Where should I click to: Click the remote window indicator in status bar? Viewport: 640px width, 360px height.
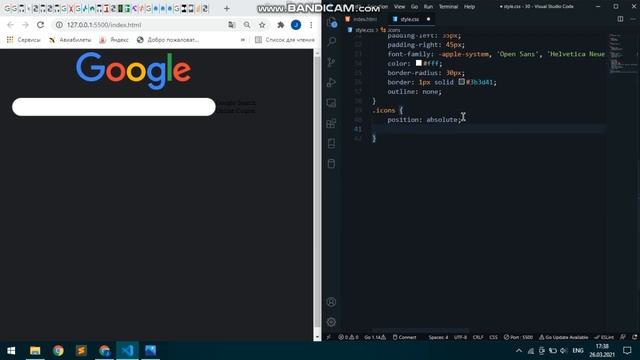(x=329, y=337)
